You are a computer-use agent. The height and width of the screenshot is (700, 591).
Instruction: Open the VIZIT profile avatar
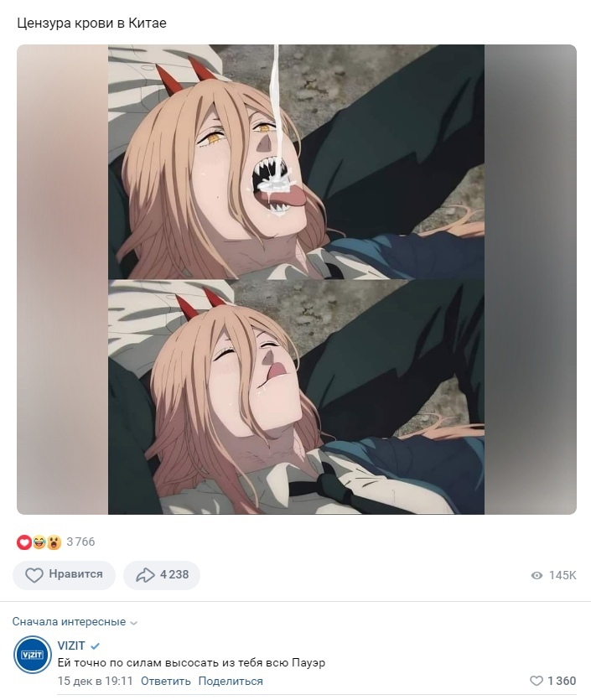pyautogui.click(x=34, y=654)
